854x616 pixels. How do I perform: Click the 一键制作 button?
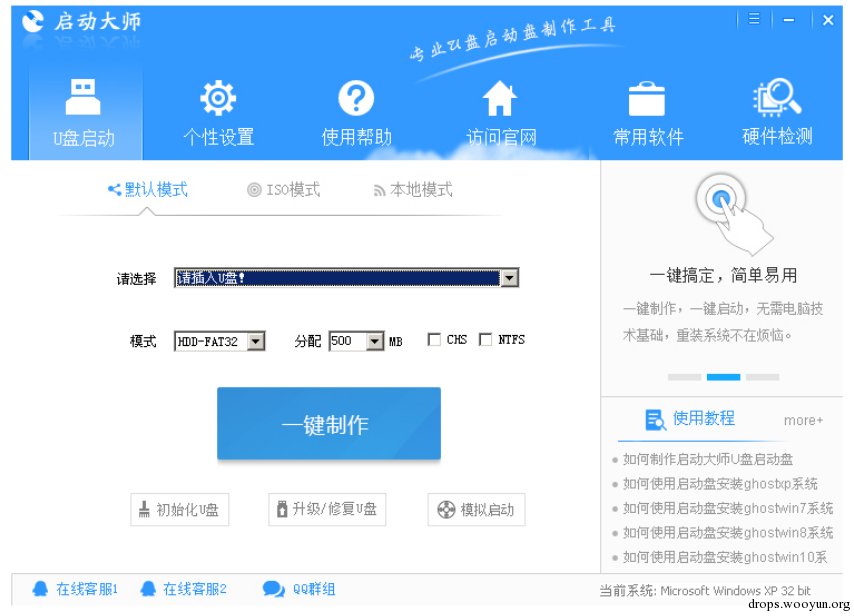pos(328,424)
